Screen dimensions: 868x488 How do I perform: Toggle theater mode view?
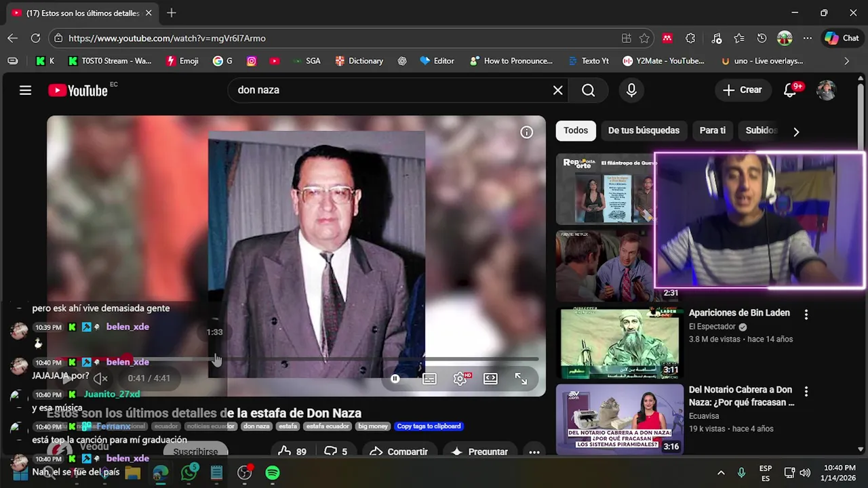click(x=490, y=379)
